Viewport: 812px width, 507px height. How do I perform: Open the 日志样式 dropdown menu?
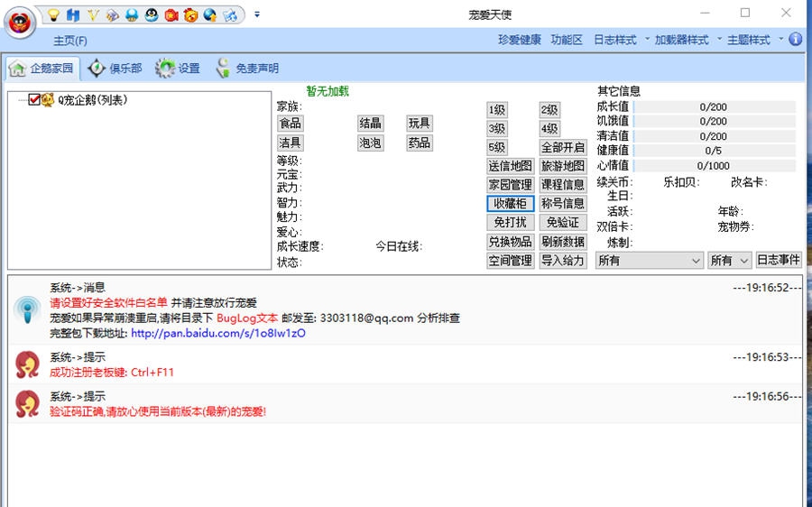coord(620,40)
